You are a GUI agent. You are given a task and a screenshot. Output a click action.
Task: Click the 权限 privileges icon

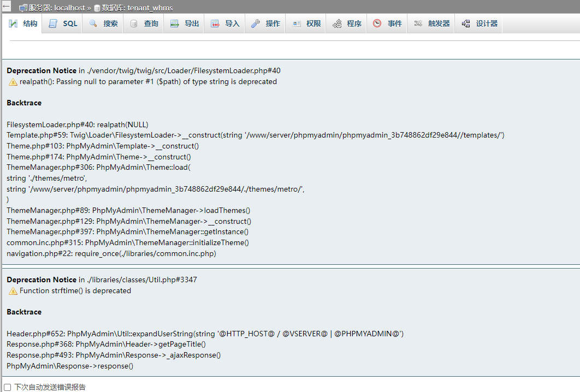(x=297, y=23)
